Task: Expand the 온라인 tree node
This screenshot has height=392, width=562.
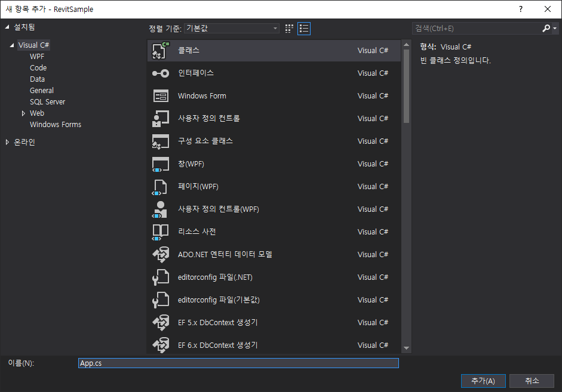Action: (x=7, y=143)
